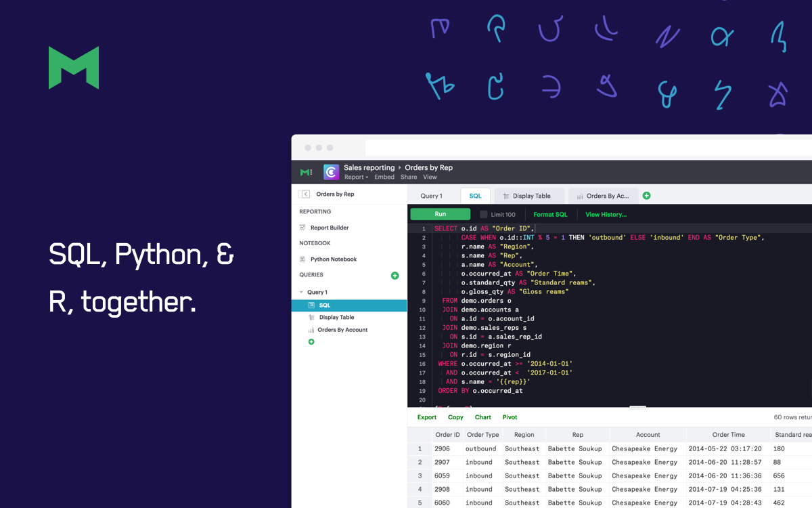The width and height of the screenshot is (812, 508).
Task: Add a chart with green plus under Orders By Account
Action: tap(311, 342)
